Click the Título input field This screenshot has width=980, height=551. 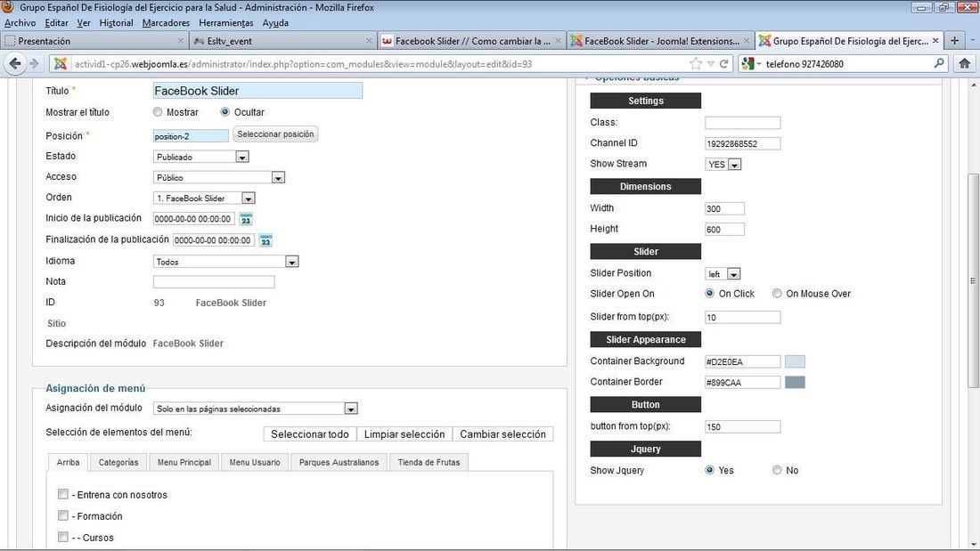pos(257,91)
